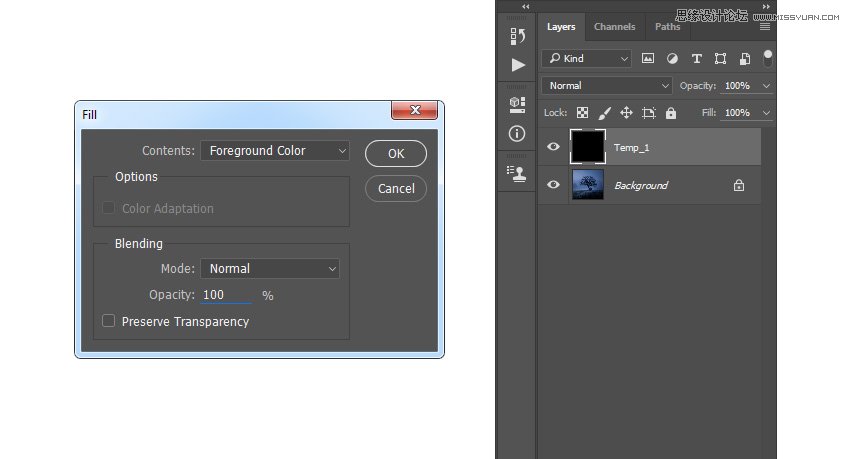The image size is (850, 459).
Task: Open the Properties panel info icon
Action: pyautogui.click(x=518, y=133)
